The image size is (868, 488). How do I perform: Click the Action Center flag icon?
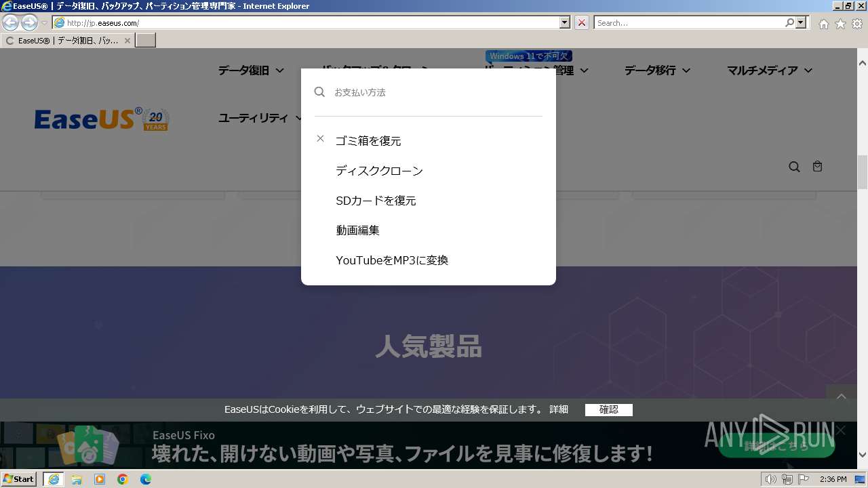pos(804,479)
